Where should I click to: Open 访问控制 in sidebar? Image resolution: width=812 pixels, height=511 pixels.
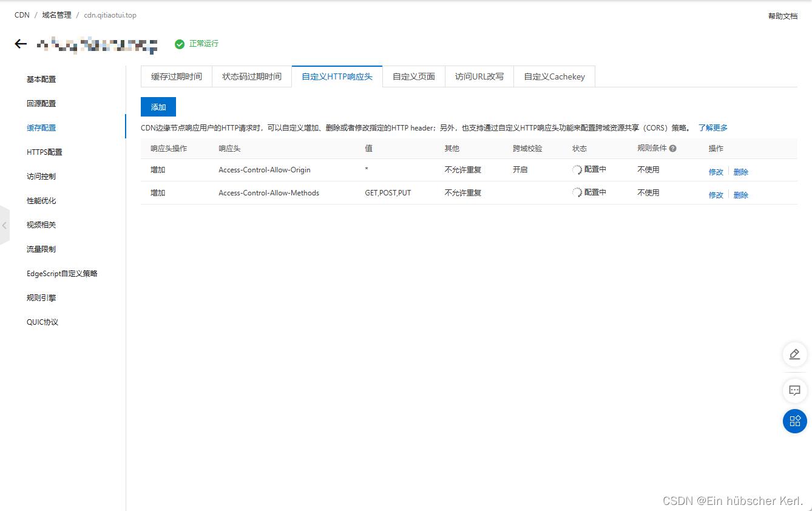point(41,177)
